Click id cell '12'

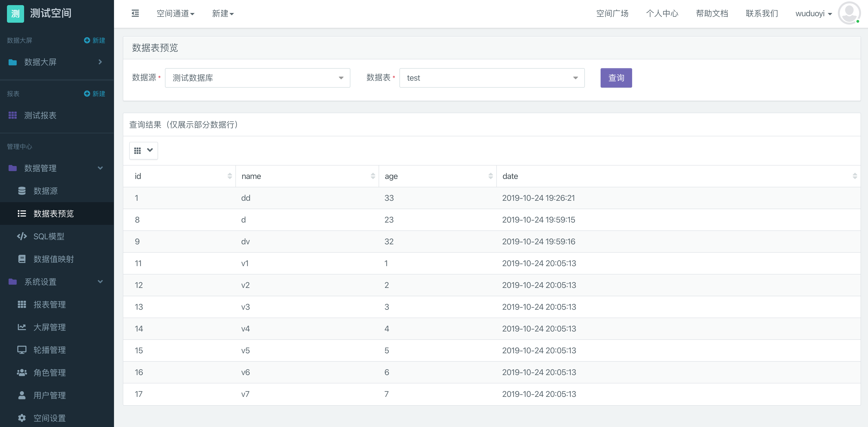point(139,285)
